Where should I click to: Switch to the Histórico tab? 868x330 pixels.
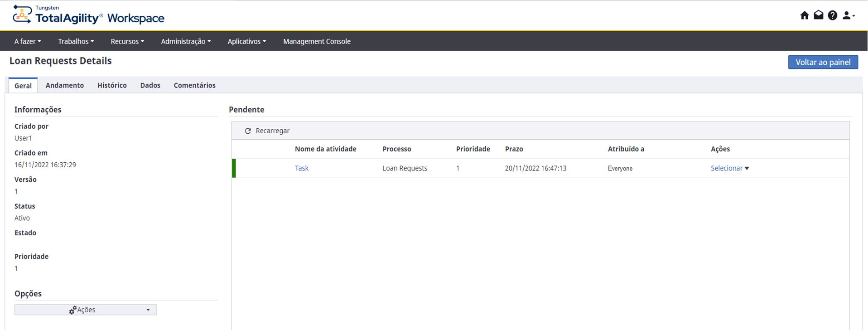pos(112,85)
